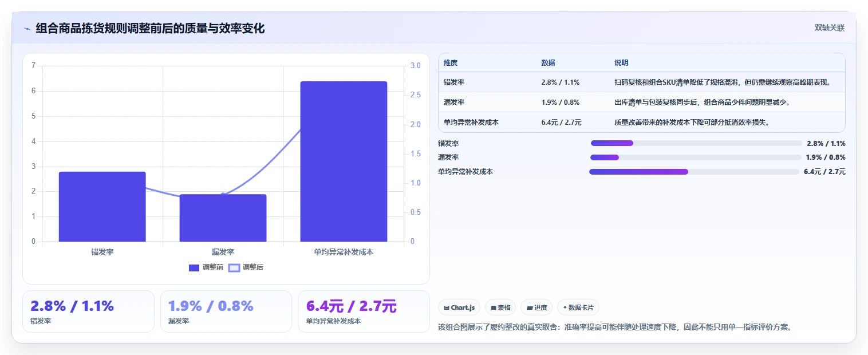Open the 6.4元 / 2.7元 data card

(x=364, y=311)
